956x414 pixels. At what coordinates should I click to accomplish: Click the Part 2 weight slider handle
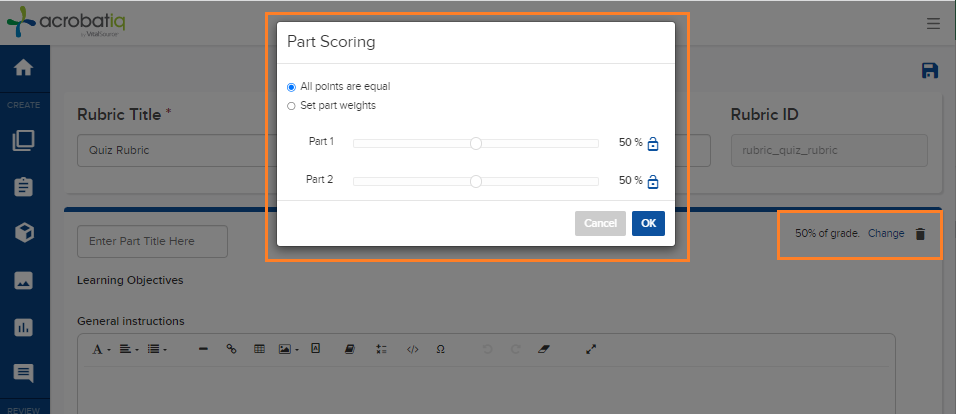tap(476, 181)
